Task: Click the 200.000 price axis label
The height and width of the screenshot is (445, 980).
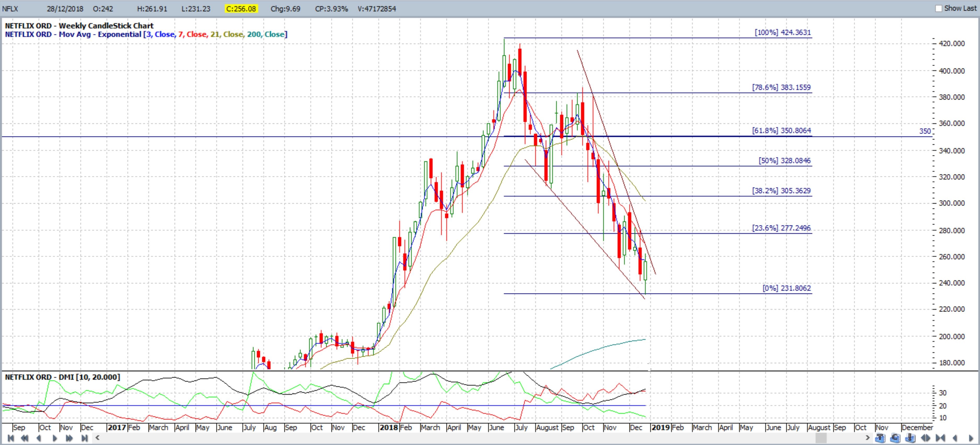Action: coord(952,336)
